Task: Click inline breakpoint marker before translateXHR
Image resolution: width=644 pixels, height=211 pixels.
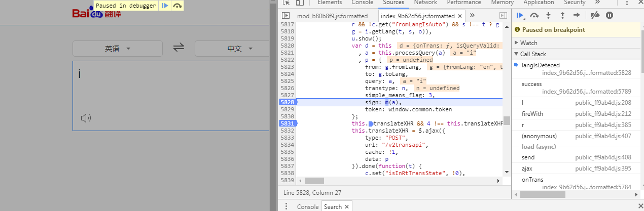Action: (x=371, y=123)
